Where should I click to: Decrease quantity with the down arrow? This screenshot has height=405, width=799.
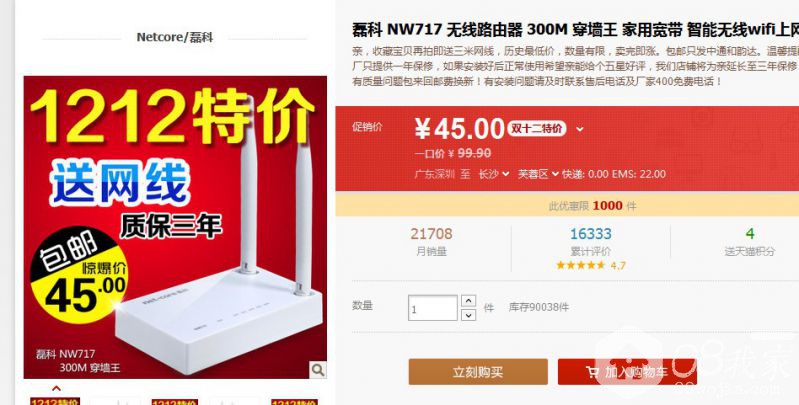point(468,315)
